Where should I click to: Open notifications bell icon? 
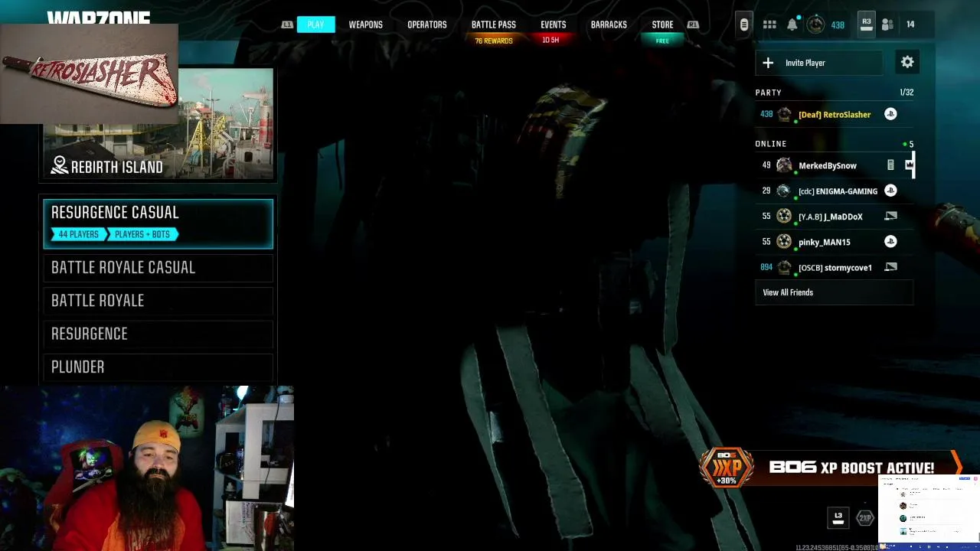(792, 24)
